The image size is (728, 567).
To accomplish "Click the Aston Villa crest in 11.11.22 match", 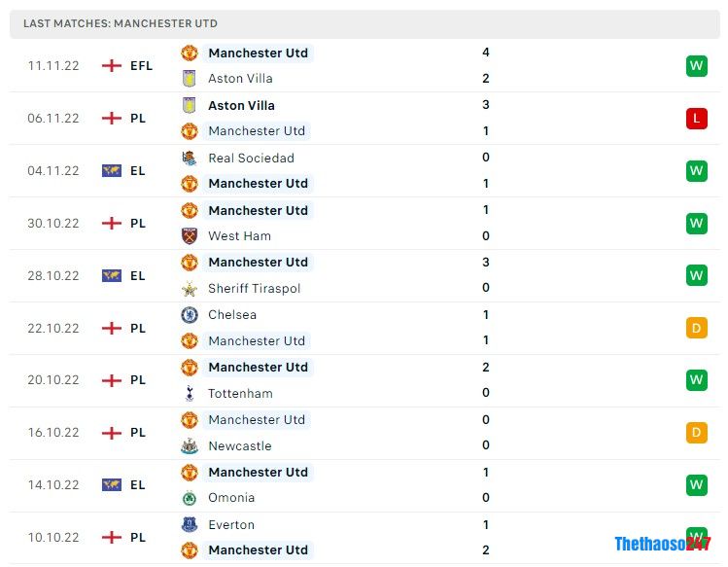I will click(x=190, y=79).
